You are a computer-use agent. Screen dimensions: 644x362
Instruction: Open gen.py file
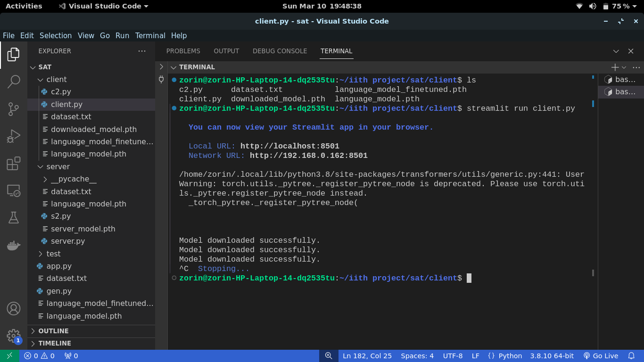pos(91,291)
